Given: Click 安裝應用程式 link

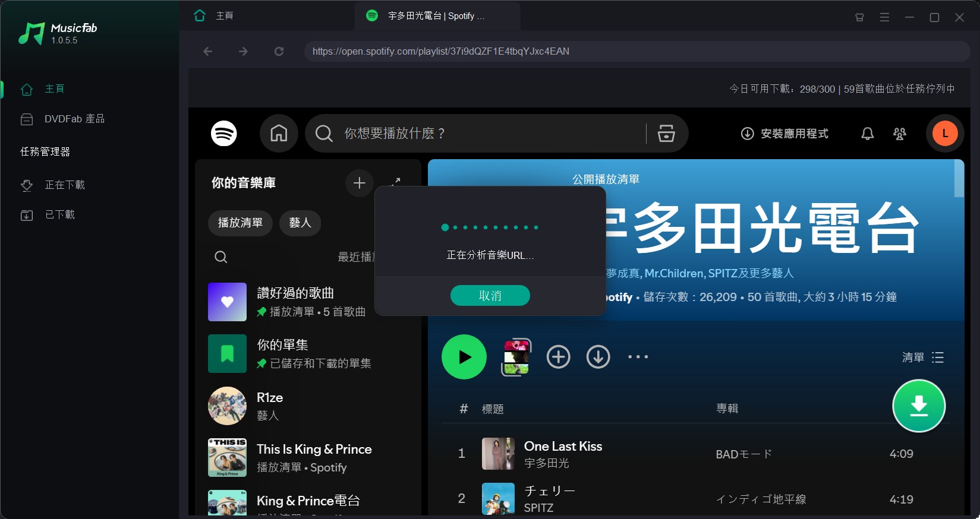Looking at the screenshot, I should click(x=784, y=134).
